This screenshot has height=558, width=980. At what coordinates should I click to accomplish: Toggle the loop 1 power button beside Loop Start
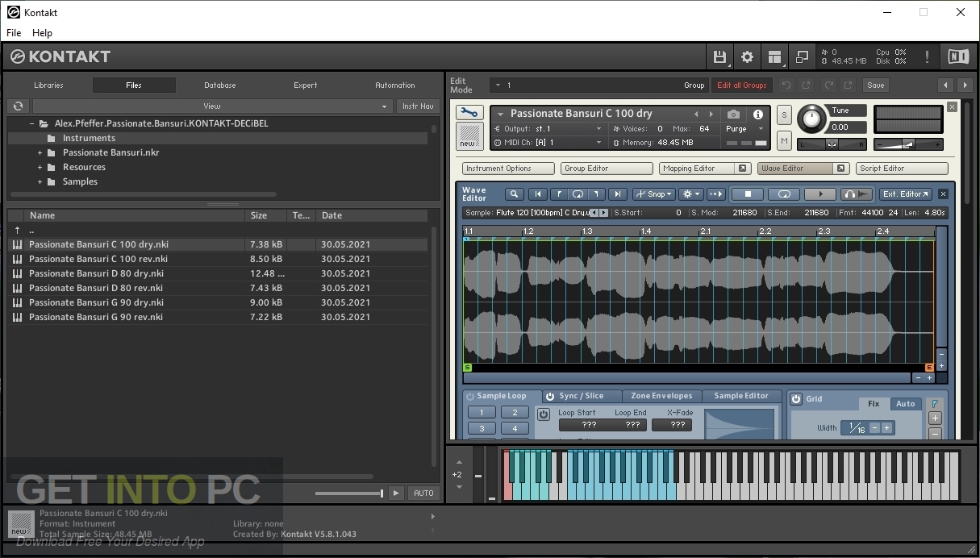544,414
